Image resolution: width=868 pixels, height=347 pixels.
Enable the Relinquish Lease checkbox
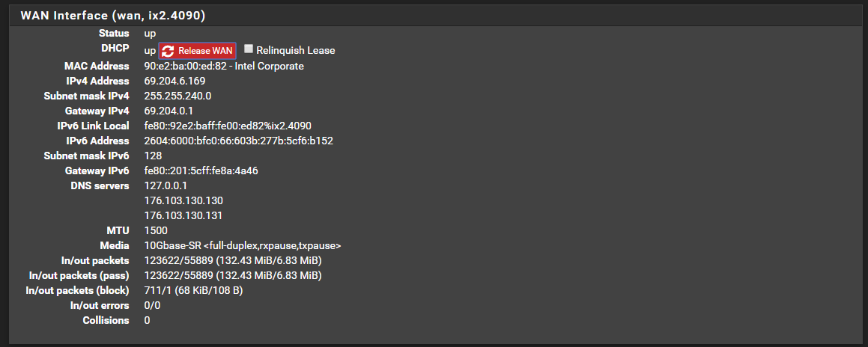coord(249,49)
